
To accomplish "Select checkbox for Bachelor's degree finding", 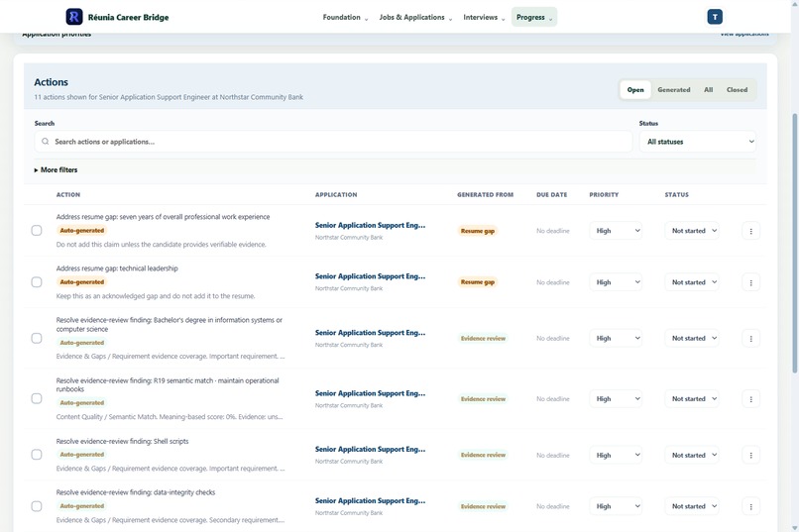I will click(x=37, y=338).
